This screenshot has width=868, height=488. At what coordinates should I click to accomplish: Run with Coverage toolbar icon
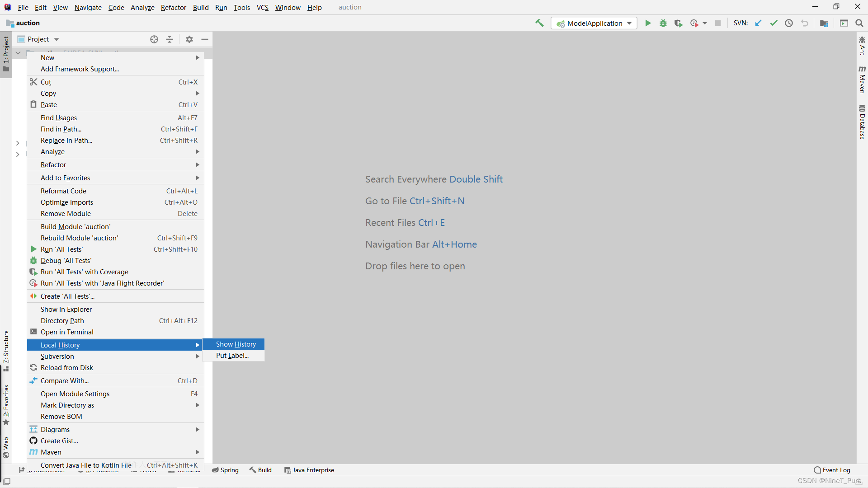click(x=678, y=23)
